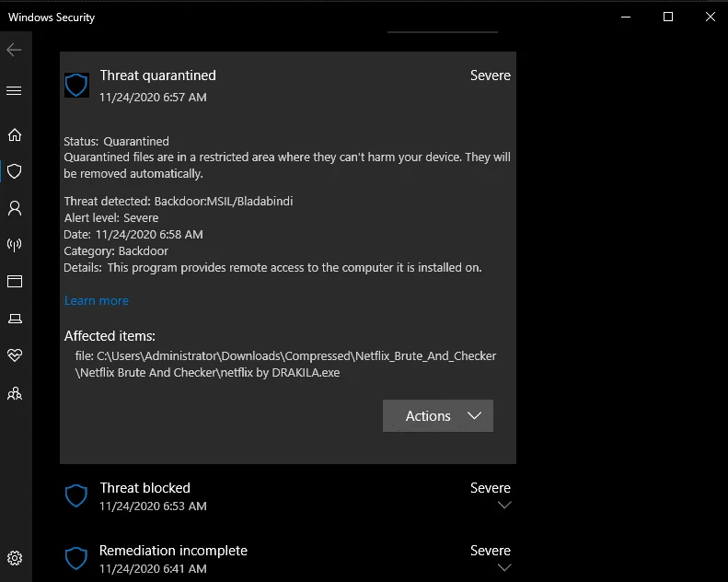Select the Remediation incomplete title text
This screenshot has height=582, width=728.
173,551
